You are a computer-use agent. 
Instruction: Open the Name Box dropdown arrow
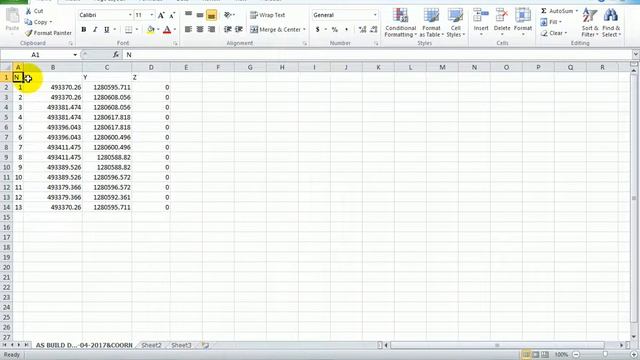[75, 55]
